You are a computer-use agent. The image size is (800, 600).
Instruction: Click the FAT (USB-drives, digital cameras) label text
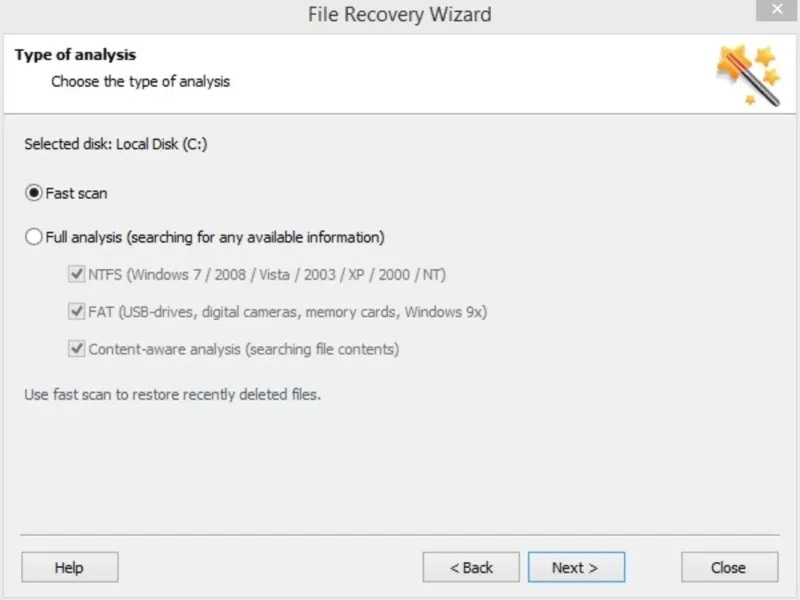(288, 312)
